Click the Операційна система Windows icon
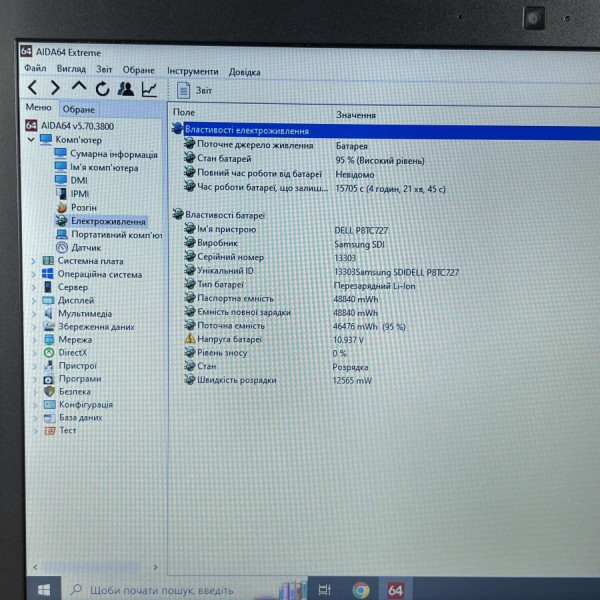 coord(47,274)
